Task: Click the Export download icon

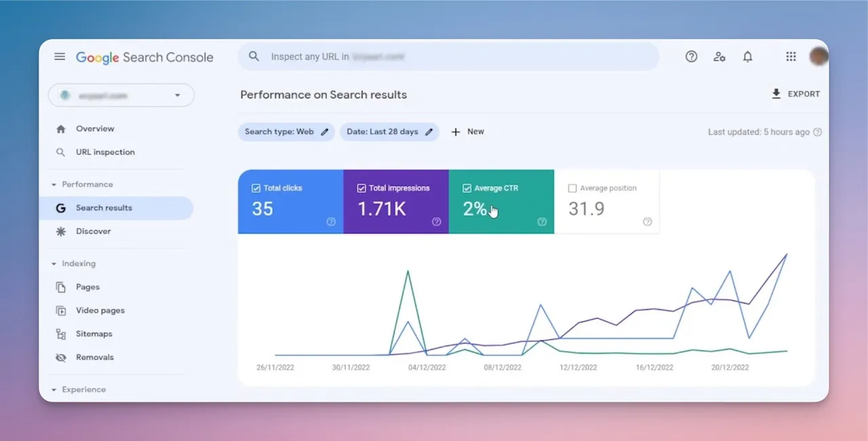Action: (776, 94)
